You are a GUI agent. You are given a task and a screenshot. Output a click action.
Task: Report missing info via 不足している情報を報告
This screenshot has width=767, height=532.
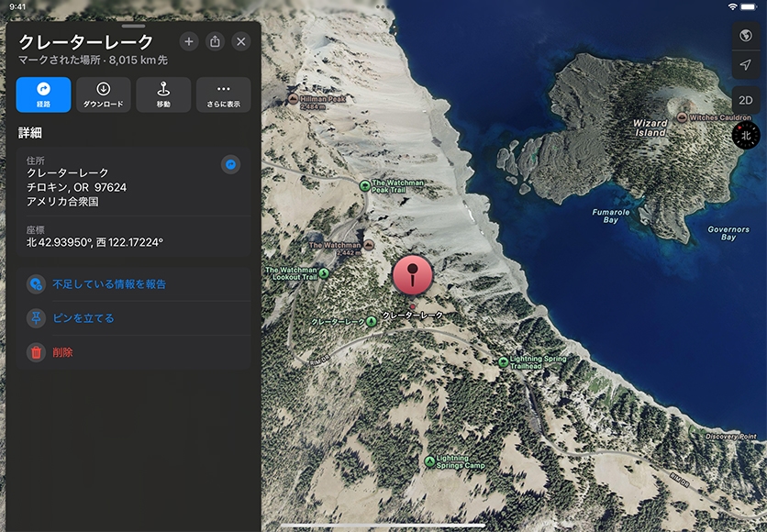coord(109,284)
